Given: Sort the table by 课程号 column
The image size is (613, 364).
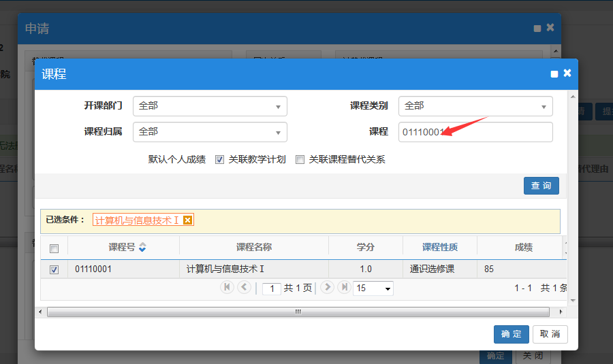Looking at the screenshot, I should 142,247.
